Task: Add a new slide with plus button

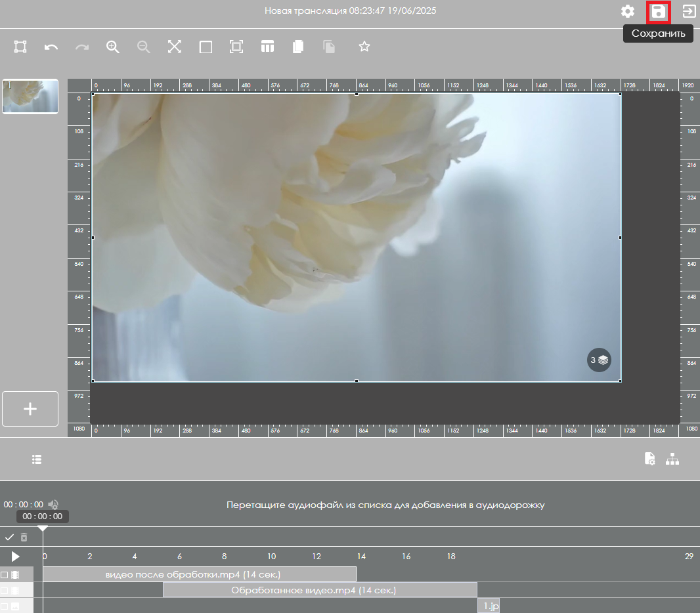Action: click(30, 409)
